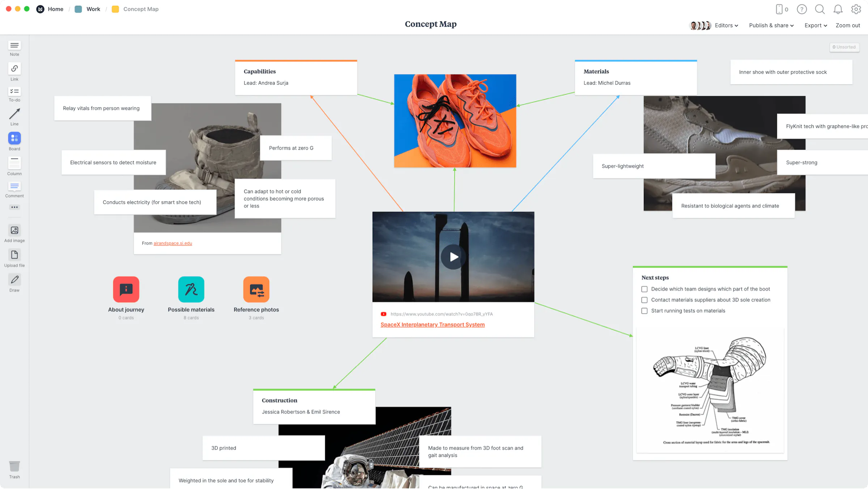Check 'Decide which team designs which part of the boot'
The image size is (868, 489).
point(644,289)
